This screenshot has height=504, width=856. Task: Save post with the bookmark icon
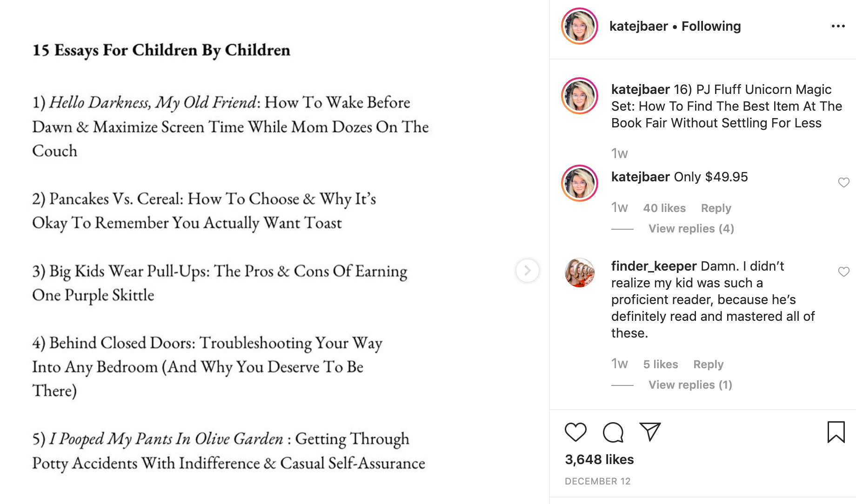point(836,432)
